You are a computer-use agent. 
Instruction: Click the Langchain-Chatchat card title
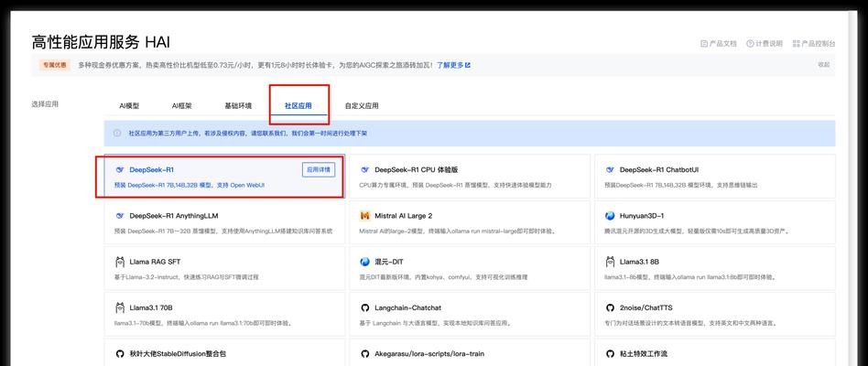coord(408,307)
